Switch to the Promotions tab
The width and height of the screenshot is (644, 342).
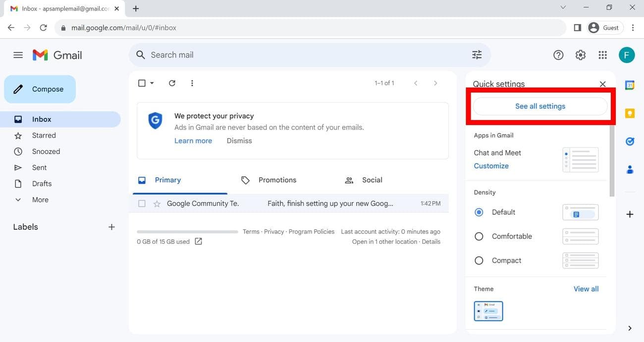pos(277,179)
